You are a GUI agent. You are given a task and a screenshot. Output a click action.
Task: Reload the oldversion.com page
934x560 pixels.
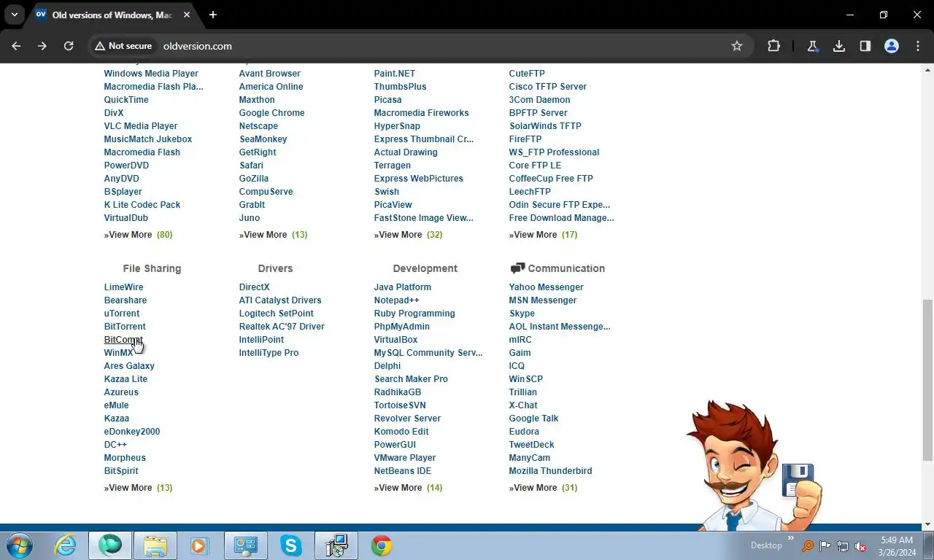pos(69,46)
